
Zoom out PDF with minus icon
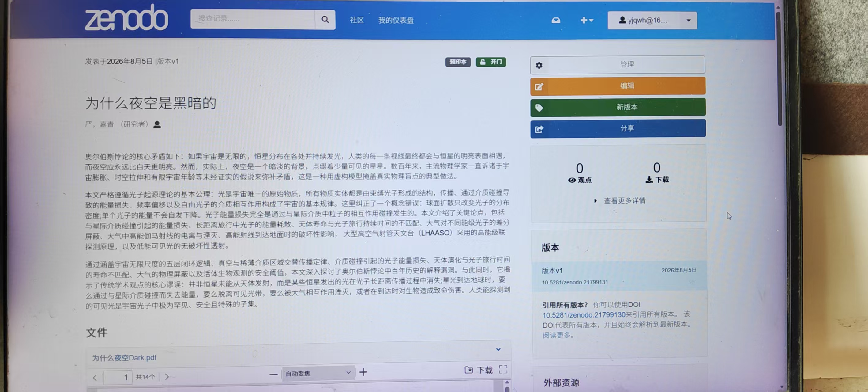tap(273, 374)
